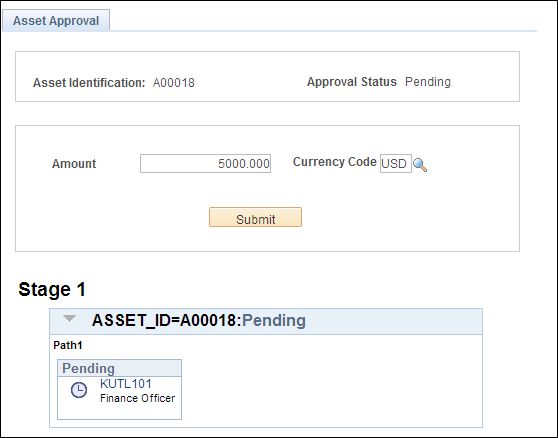Click the Currency Code label
Viewport: 558px width, 438px height.
pos(335,162)
